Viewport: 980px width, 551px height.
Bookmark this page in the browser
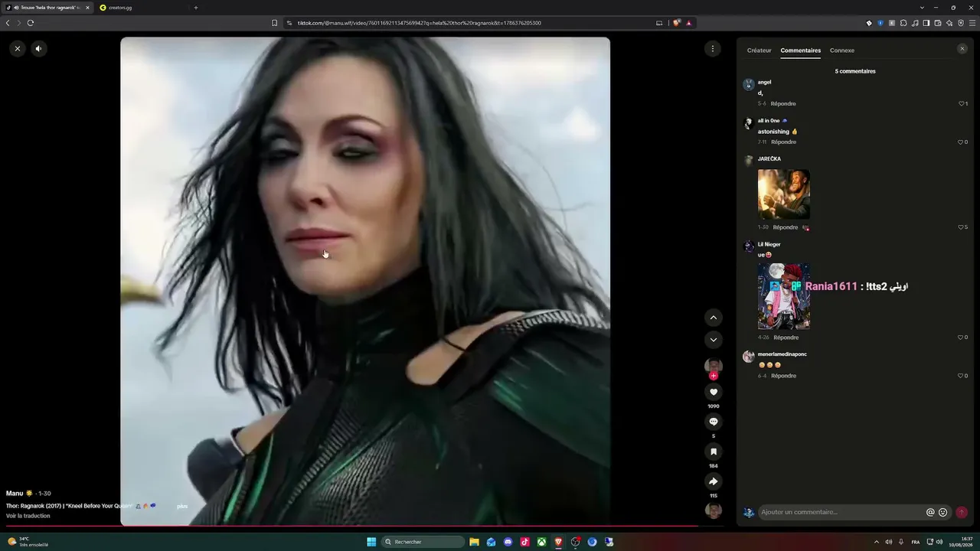pyautogui.click(x=274, y=23)
